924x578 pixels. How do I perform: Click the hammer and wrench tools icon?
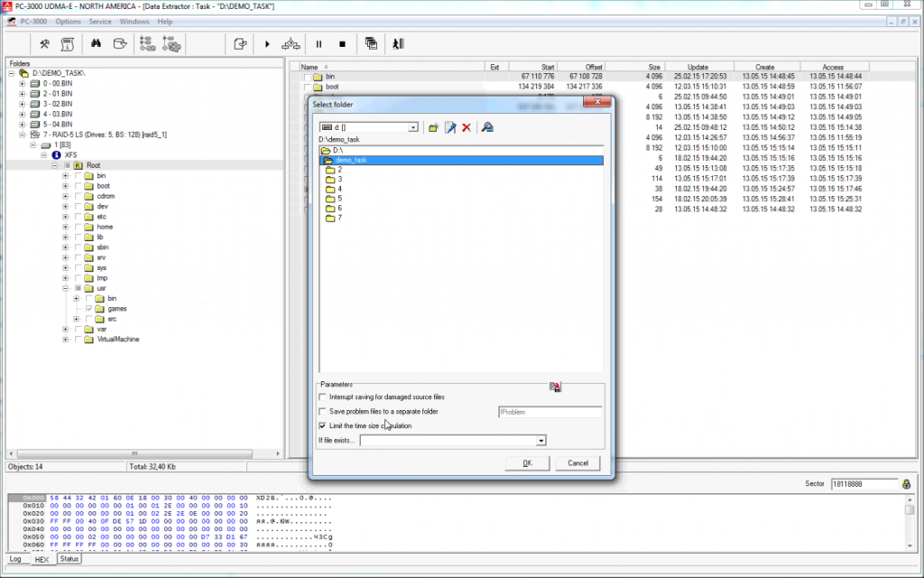tap(44, 43)
